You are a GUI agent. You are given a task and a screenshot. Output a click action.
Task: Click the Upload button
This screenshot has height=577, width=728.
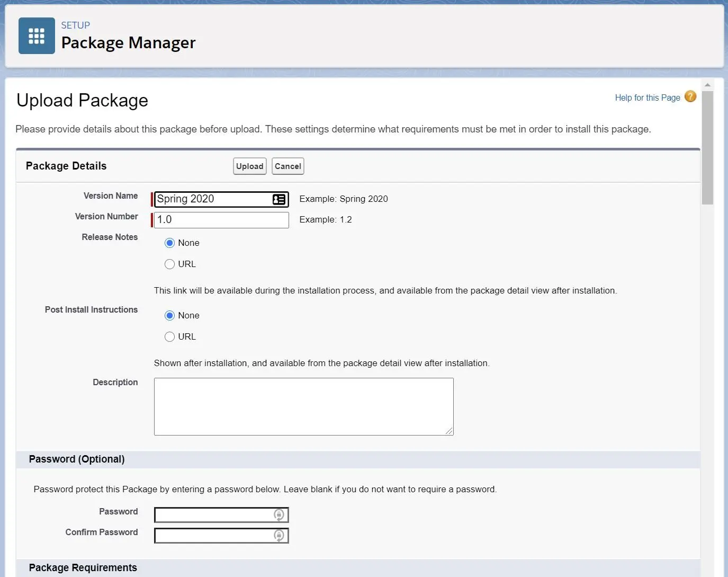pos(250,166)
